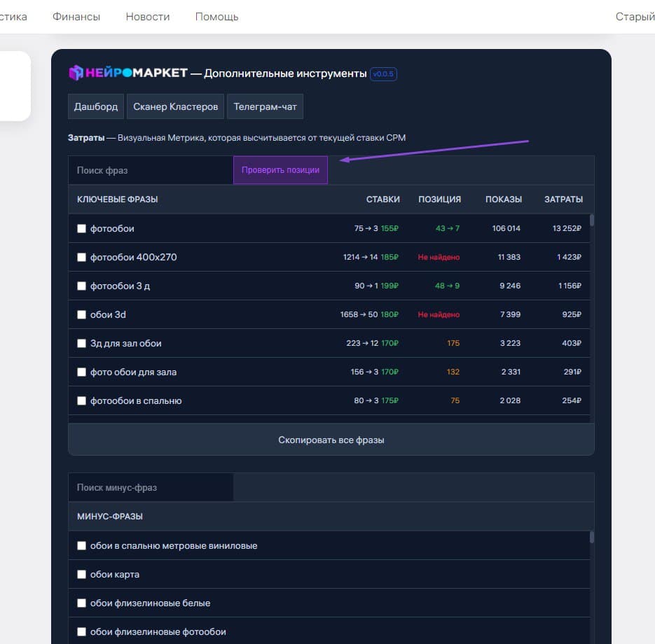Click Не найдено in фотообои 400x270 row
This screenshot has height=644, width=655.
pos(439,257)
